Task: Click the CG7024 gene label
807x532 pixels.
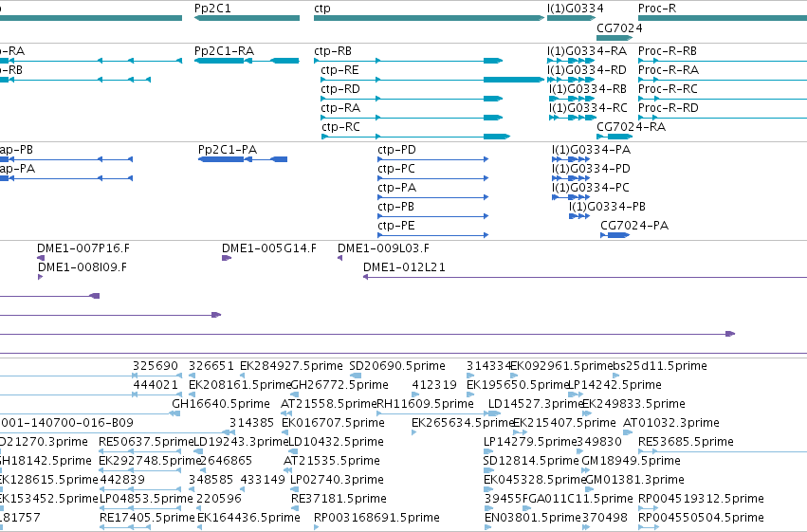Action: coord(619,28)
